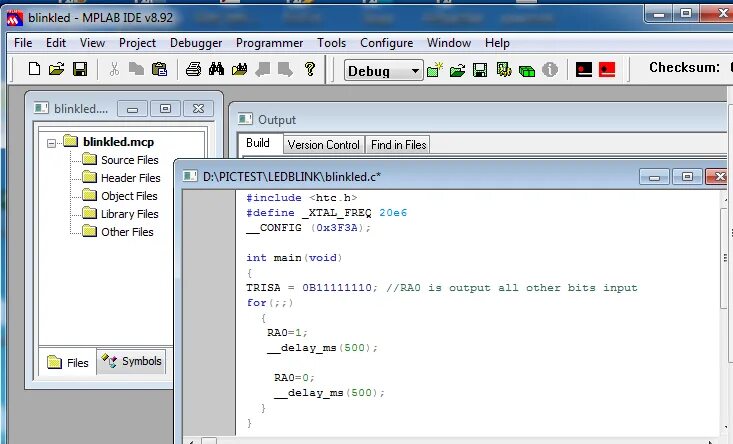Click the Print icon
Image resolution: width=733 pixels, height=444 pixels.
tap(193, 69)
